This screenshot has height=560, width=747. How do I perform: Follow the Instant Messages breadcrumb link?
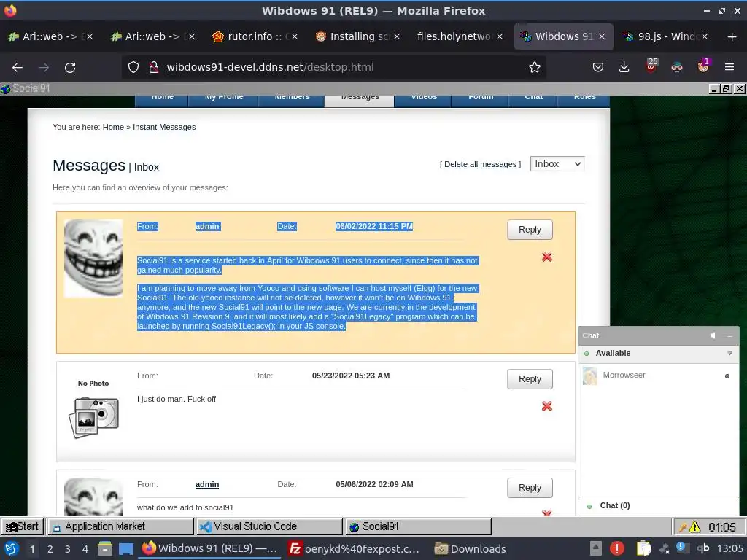pos(164,127)
